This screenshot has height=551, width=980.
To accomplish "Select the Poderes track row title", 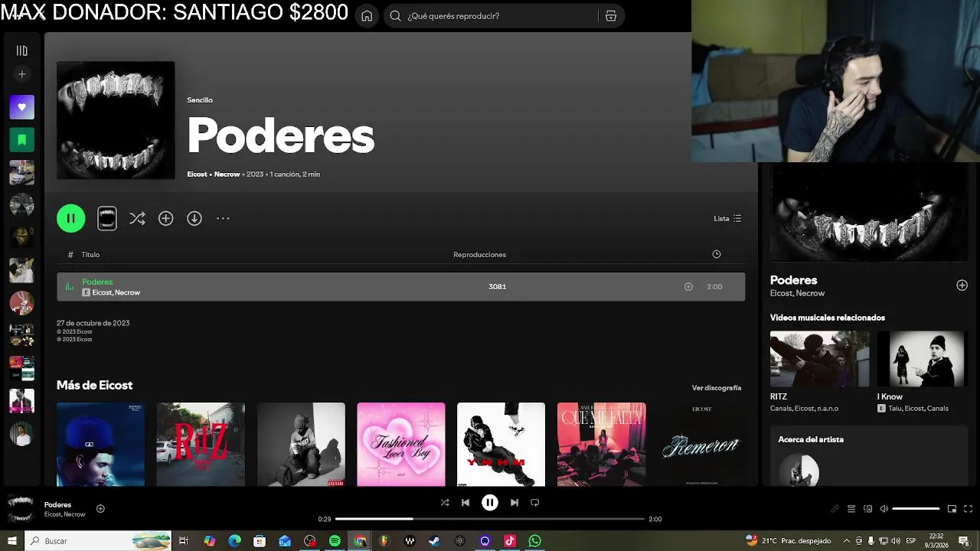I will [x=97, y=282].
